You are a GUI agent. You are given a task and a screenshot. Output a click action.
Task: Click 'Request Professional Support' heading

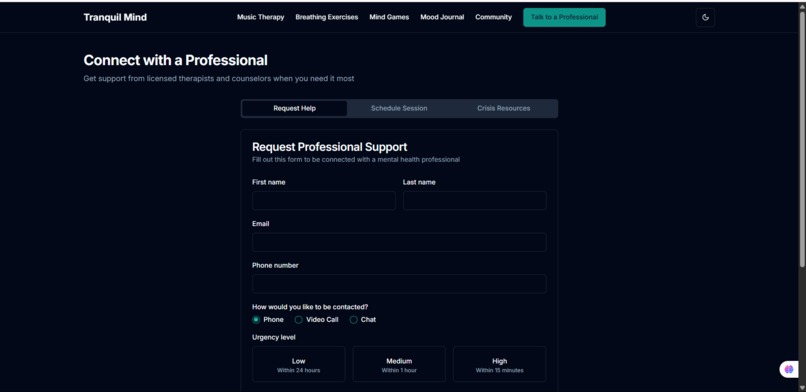329,147
